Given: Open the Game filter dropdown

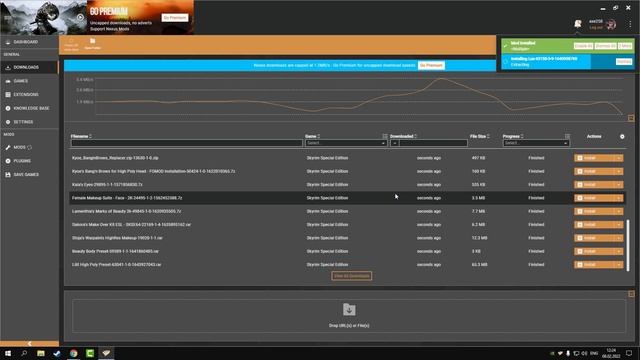Looking at the screenshot, I should [346, 143].
